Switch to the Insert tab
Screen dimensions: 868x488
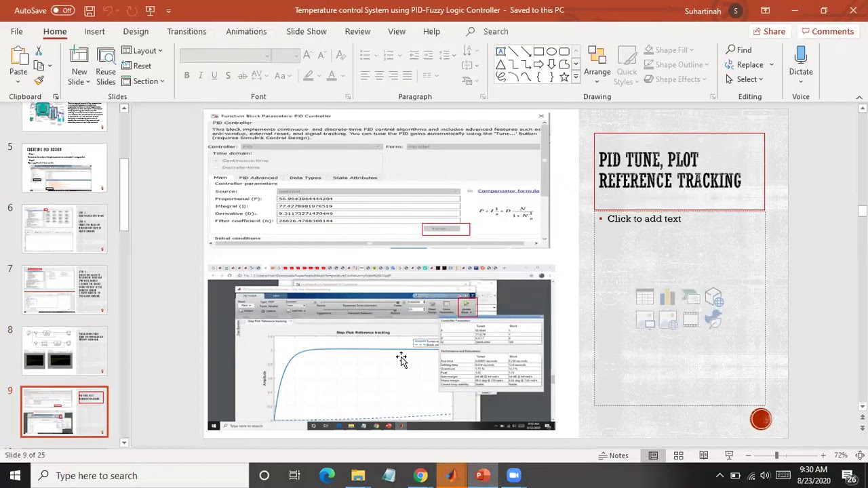pos(94,31)
